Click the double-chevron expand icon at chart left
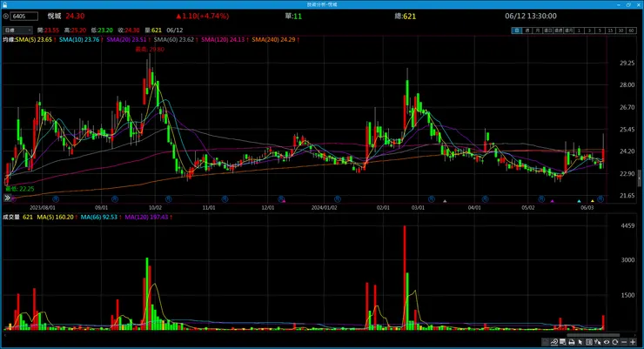The image size is (644, 349). (x=7, y=198)
